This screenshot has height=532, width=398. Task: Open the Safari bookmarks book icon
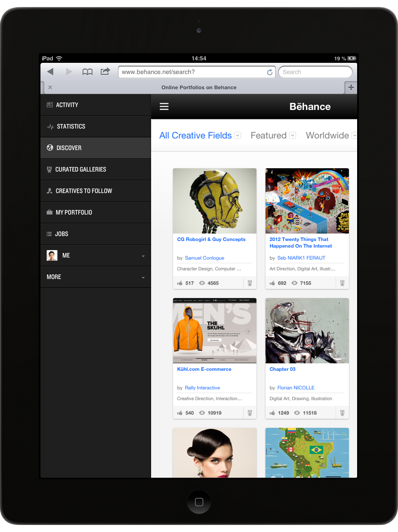(x=87, y=72)
